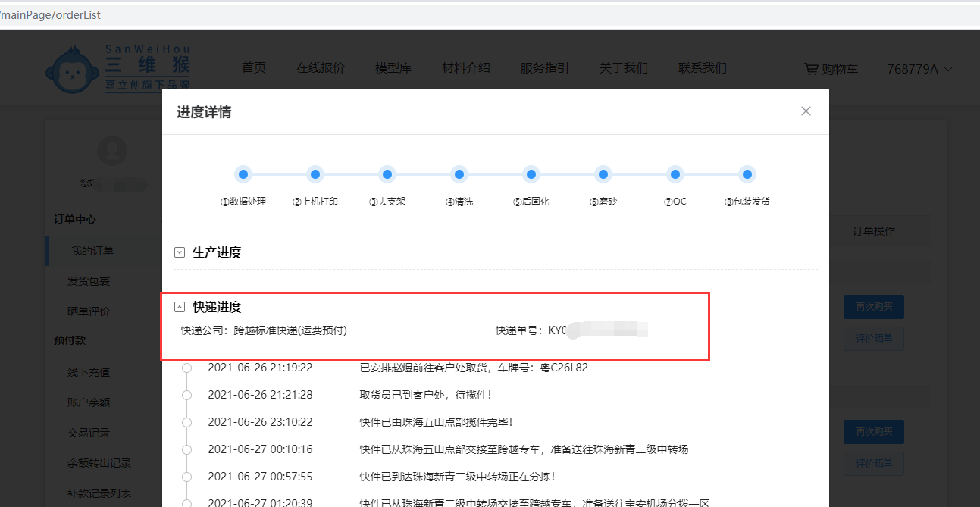Viewport: 980px width, 507px height.
Task: Close the 进度详情 dialog
Action: (x=806, y=111)
